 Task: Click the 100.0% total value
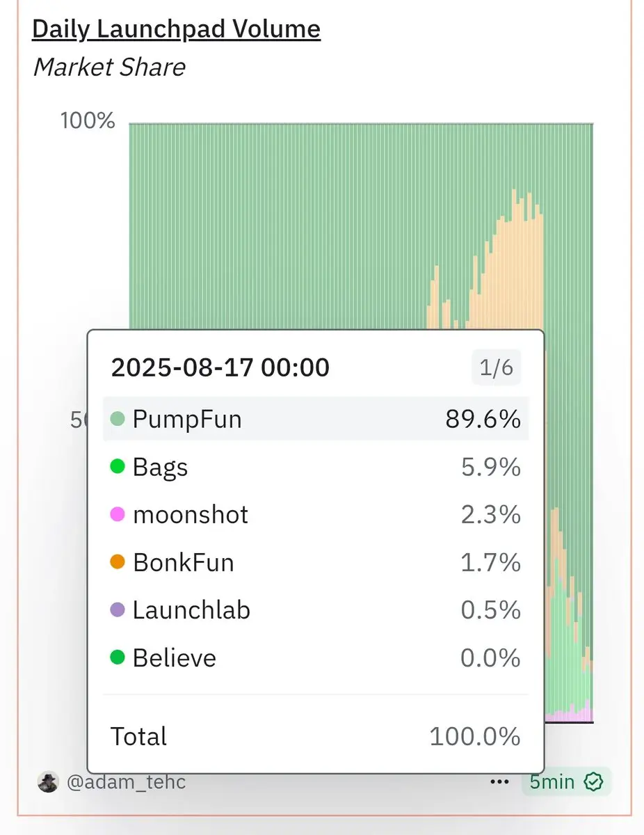pyautogui.click(x=475, y=736)
